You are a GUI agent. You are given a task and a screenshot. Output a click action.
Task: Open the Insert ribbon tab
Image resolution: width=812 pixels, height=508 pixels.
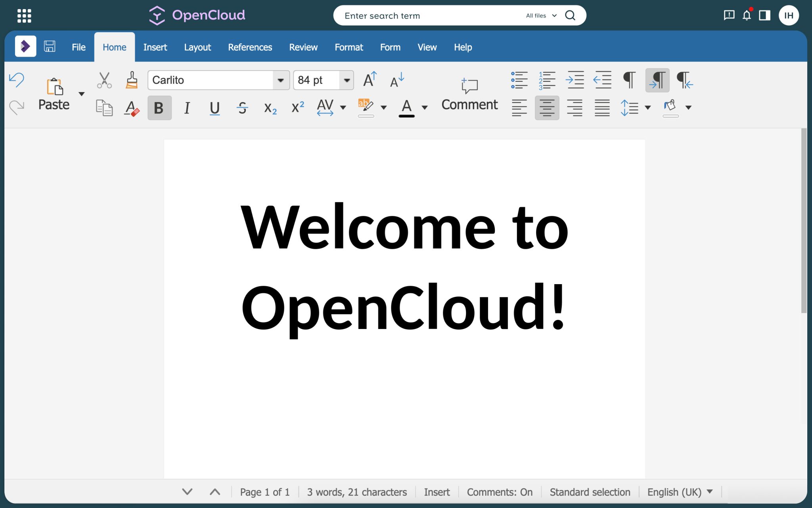point(155,47)
